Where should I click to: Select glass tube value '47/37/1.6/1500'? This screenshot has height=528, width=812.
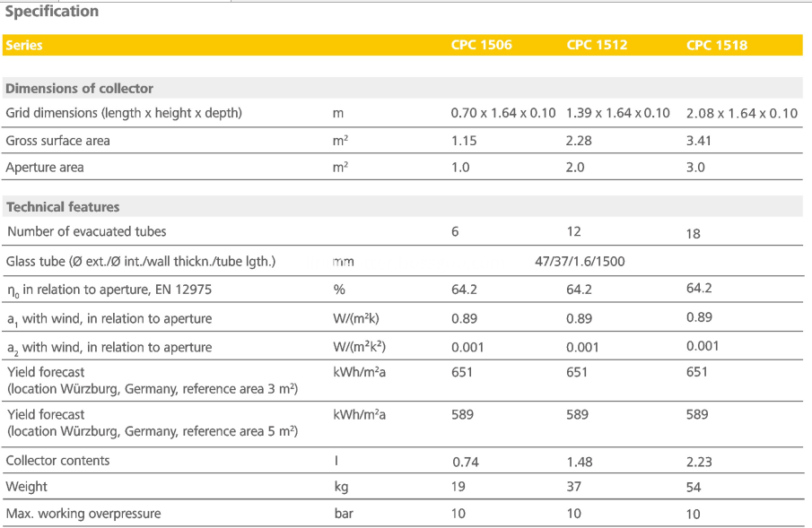580,262
